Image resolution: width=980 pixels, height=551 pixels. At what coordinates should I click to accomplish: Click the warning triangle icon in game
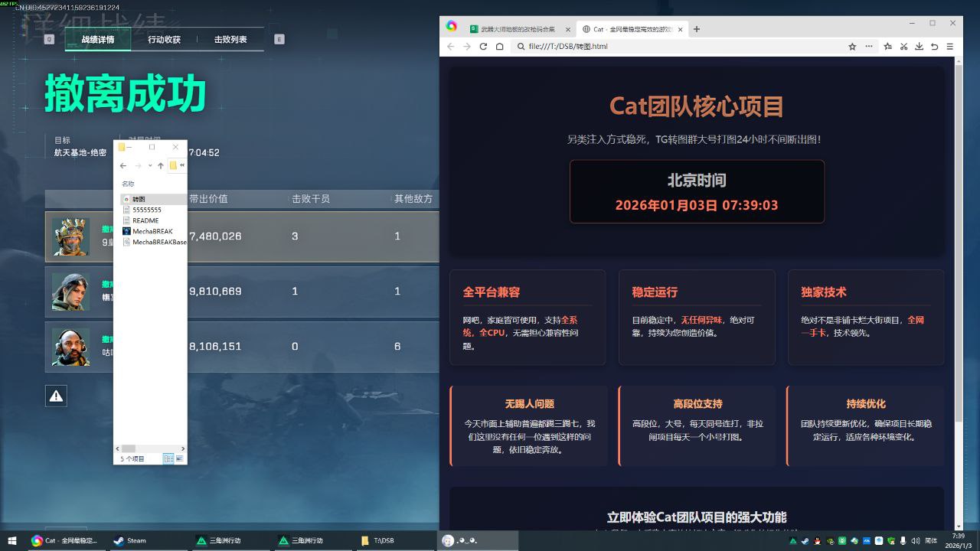tap(56, 396)
